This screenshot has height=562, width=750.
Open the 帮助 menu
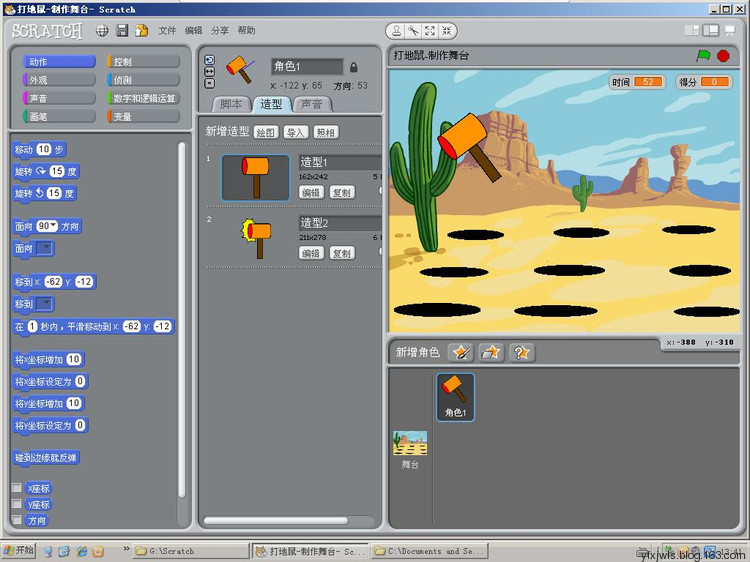pyautogui.click(x=246, y=31)
